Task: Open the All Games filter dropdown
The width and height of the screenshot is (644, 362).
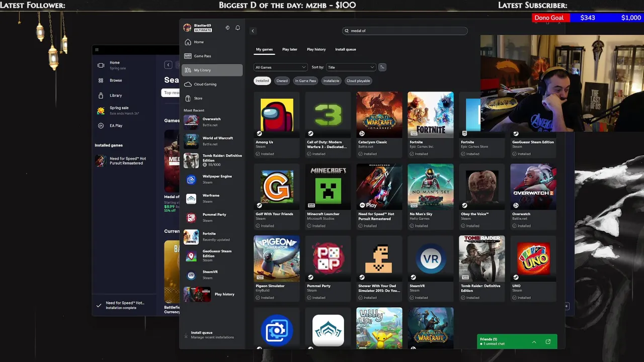Action: click(280, 67)
